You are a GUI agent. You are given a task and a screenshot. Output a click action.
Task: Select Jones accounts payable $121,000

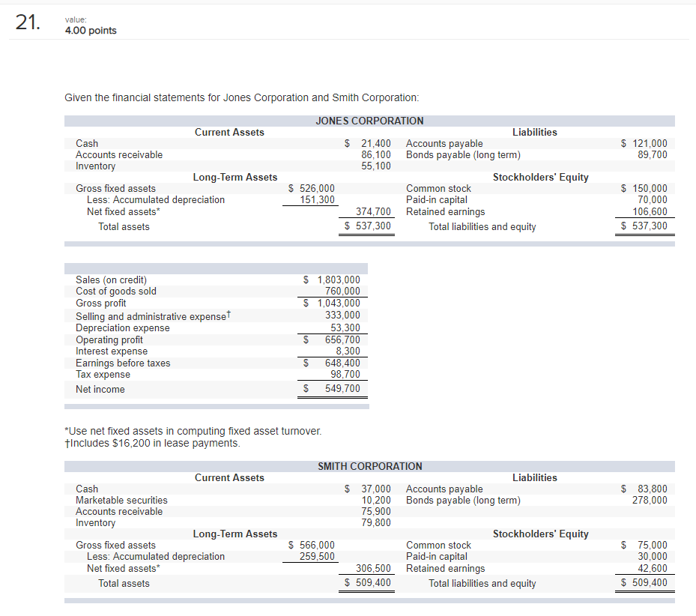point(644,143)
